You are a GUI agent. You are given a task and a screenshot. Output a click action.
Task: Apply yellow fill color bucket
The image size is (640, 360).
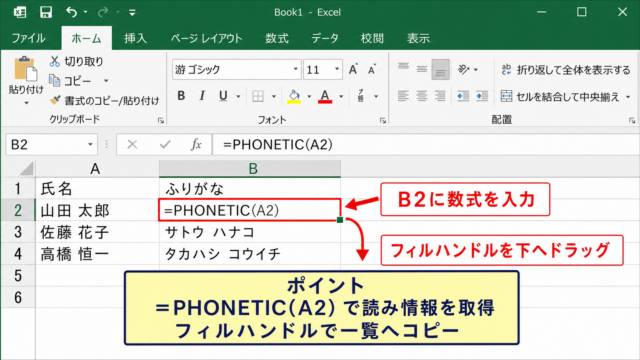click(294, 96)
